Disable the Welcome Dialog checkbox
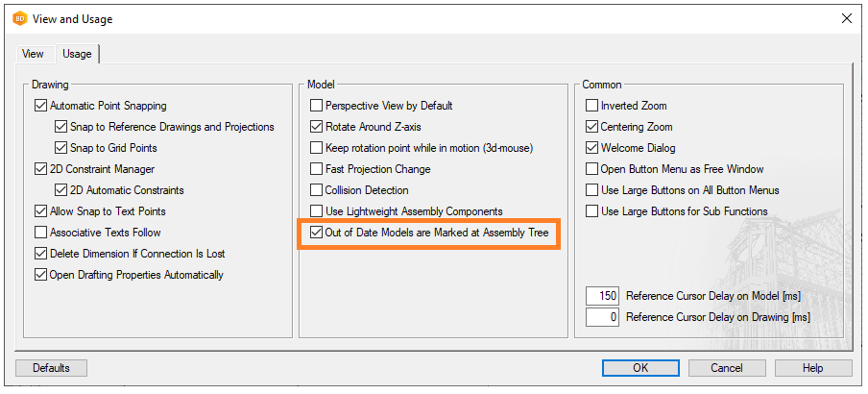The width and height of the screenshot is (868, 394). pos(592,148)
